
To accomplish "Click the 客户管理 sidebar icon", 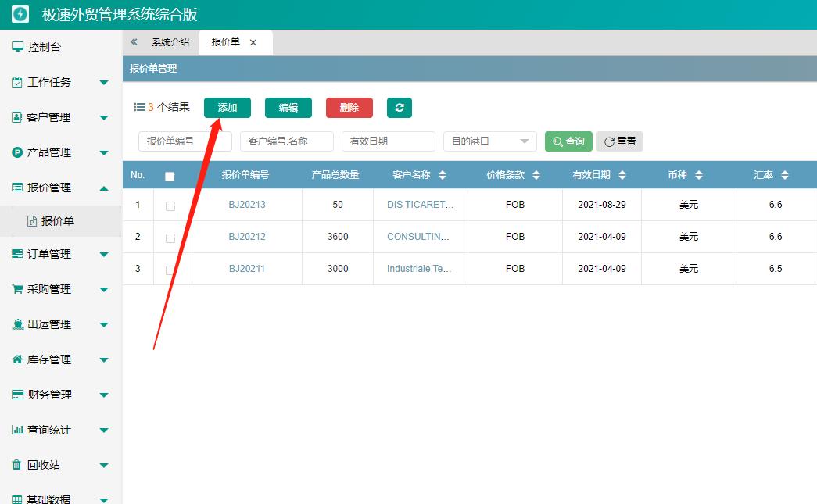I will click(x=16, y=117).
